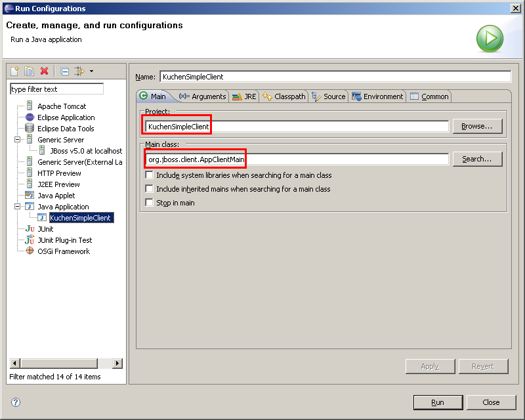Viewport: 525px width, 420px height.
Task: Enable Include system libraries when searching checkbox
Action: (150, 175)
